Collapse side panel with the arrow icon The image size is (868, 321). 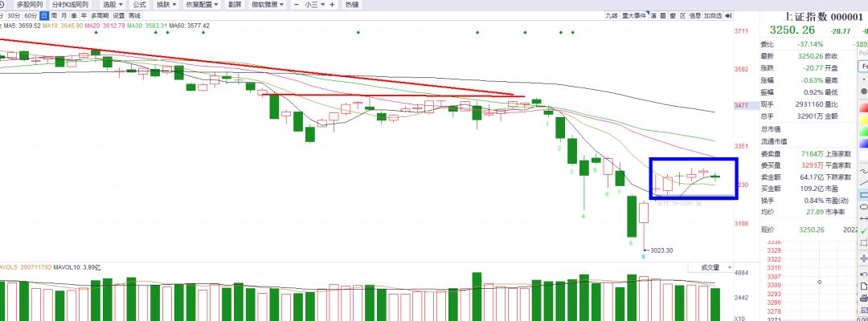pyautogui.click(x=728, y=15)
